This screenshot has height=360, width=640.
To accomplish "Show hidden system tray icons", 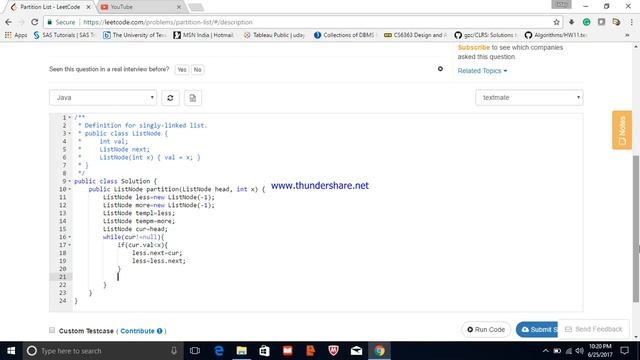I will click(546, 351).
